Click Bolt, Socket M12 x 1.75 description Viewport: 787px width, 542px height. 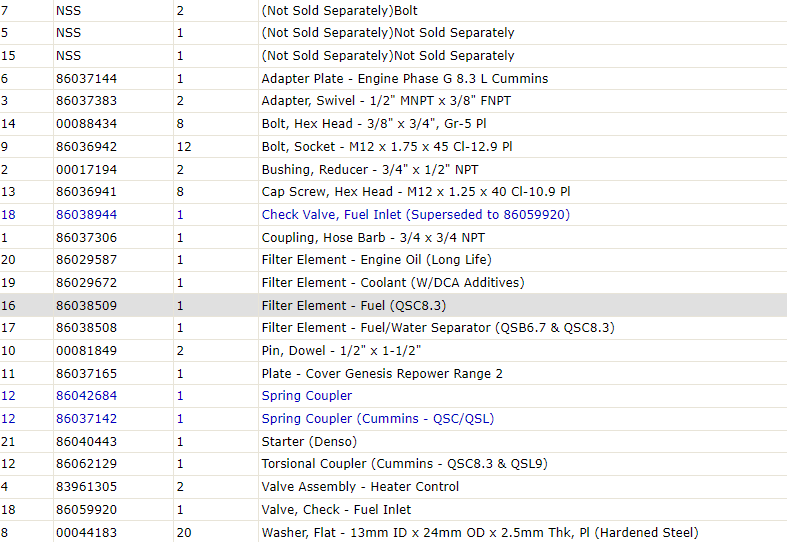pyautogui.click(x=386, y=147)
